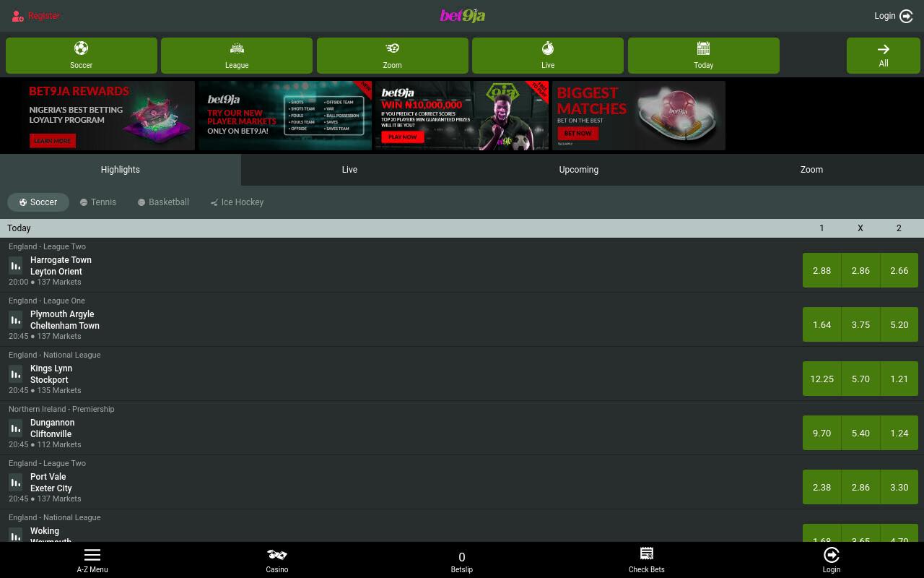Screen dimensions: 924x578
Task: Bet Kings Lynn win at 12.25
Action: [x=821, y=379]
